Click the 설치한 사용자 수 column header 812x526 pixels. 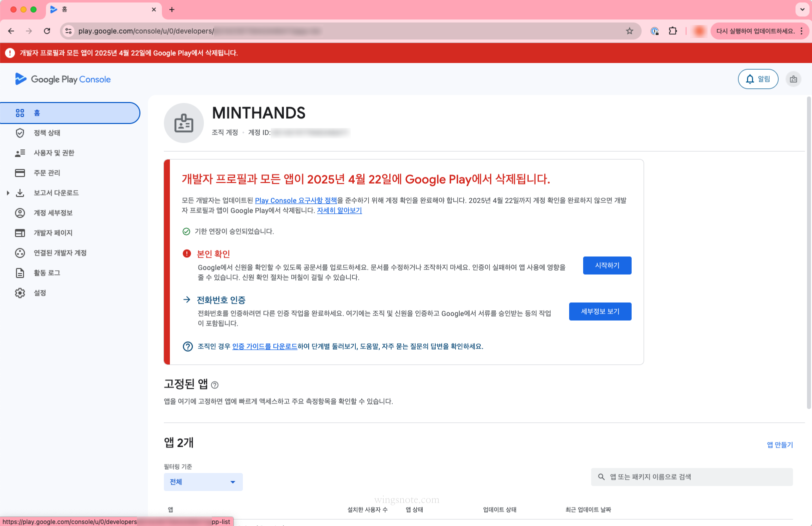[367, 510]
